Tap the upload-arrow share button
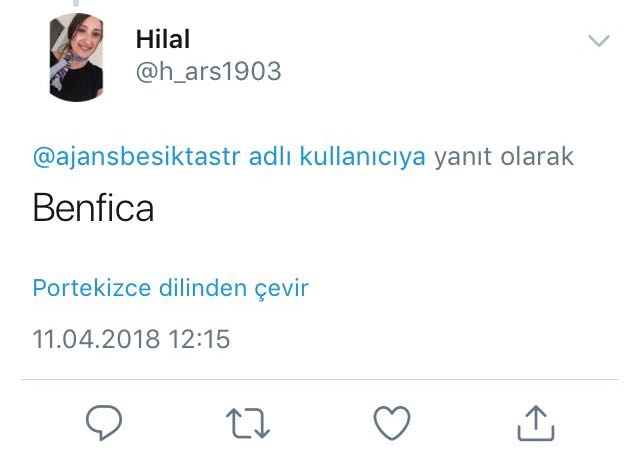The width and height of the screenshot is (640, 454). (536, 423)
